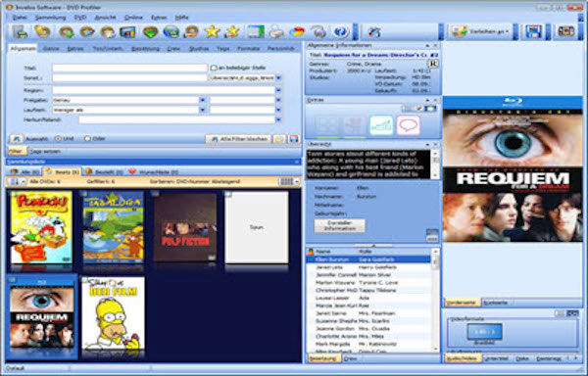This screenshot has height=376, width=588.
Task: Select the blank 'Saw' cover thumbnail
Action: pyautogui.click(x=257, y=227)
